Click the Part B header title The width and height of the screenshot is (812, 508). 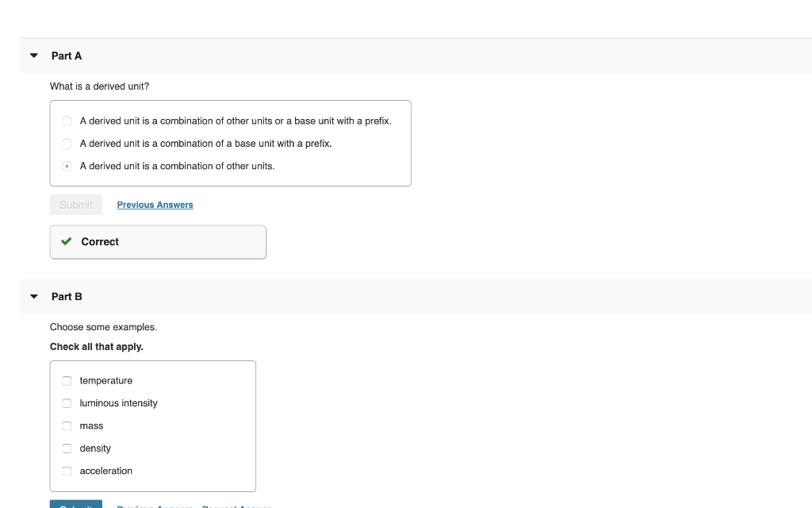click(x=67, y=297)
